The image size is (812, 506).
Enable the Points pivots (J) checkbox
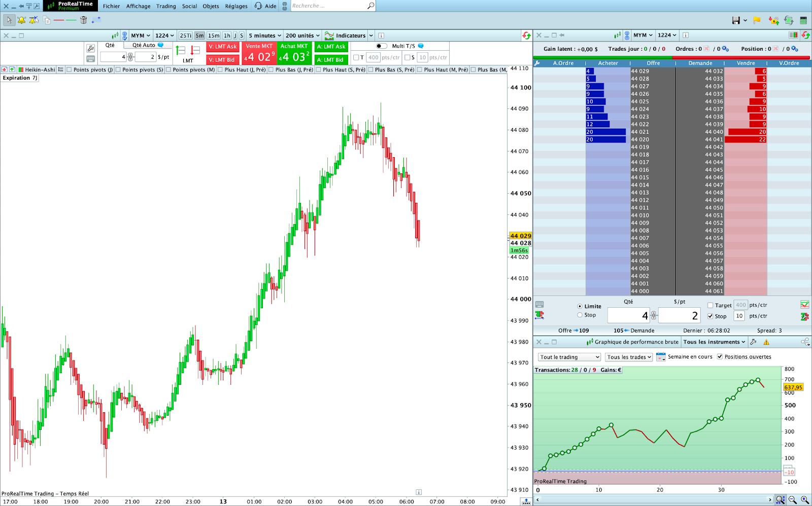tap(69, 70)
